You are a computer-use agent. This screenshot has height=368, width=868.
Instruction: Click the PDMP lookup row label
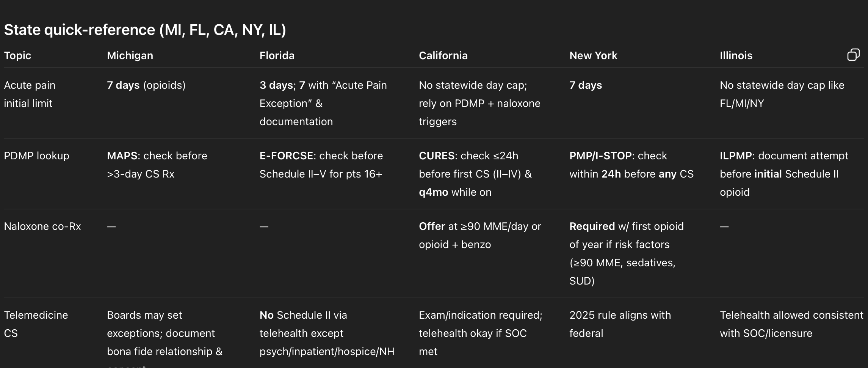(x=36, y=156)
